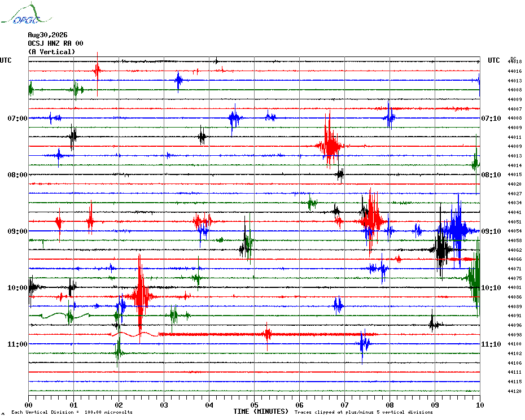Click the DC value 44062
Screen dimensions: 525x420
515,250
